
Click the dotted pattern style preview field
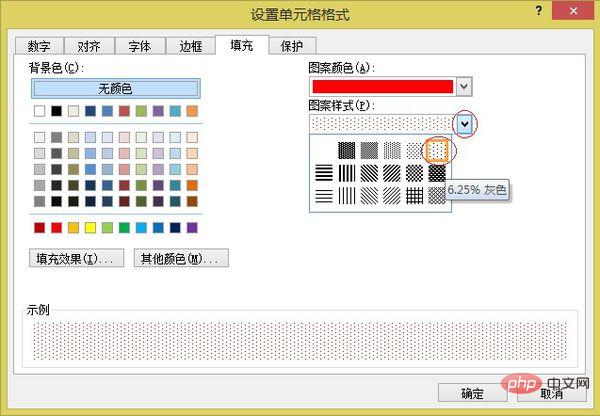(382, 124)
